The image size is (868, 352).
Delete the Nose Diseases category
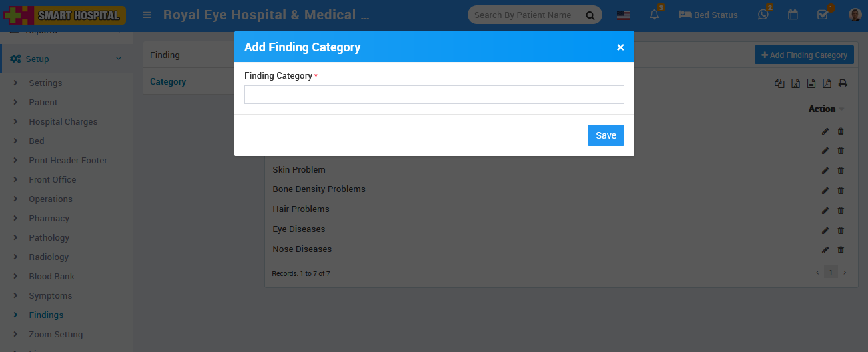pos(841,250)
